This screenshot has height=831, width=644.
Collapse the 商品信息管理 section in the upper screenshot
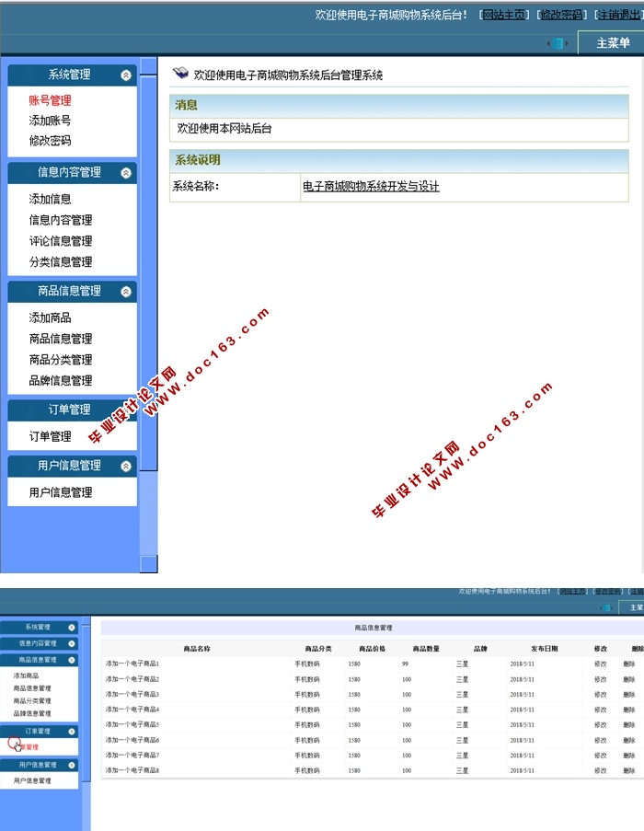click(125, 292)
